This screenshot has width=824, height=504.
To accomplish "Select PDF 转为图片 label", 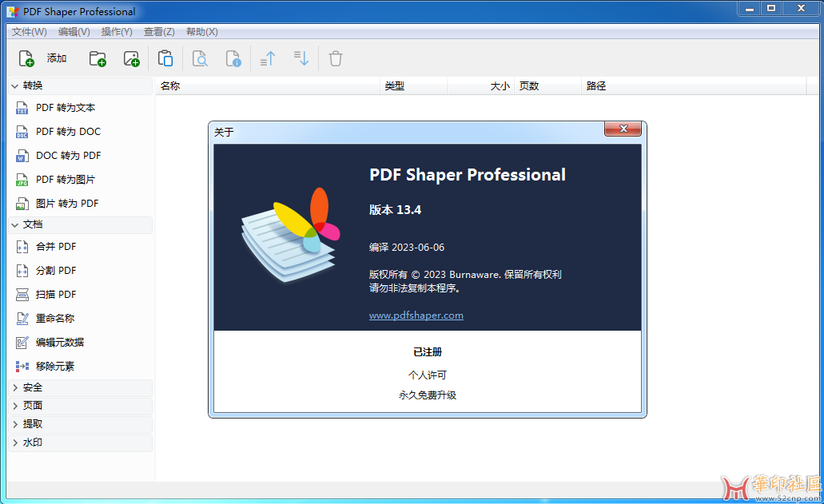I will tap(66, 180).
